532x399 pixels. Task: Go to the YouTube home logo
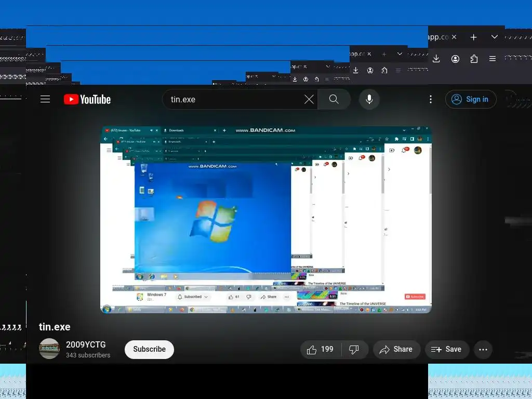coord(87,99)
